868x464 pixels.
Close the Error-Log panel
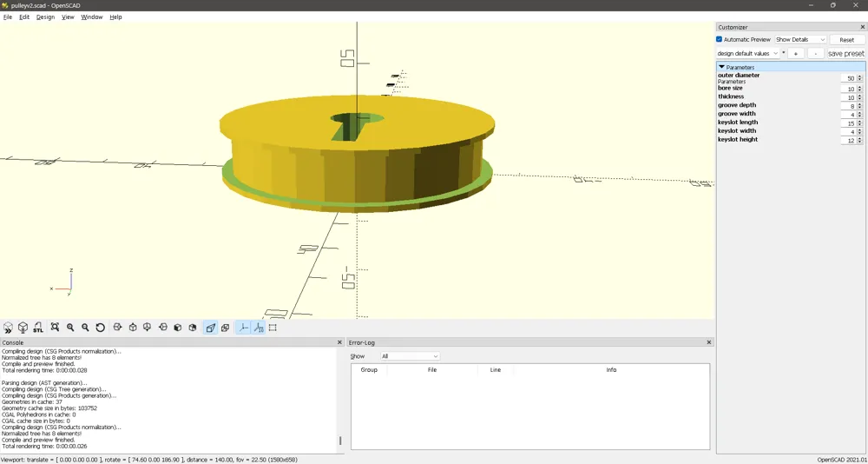pyautogui.click(x=709, y=342)
